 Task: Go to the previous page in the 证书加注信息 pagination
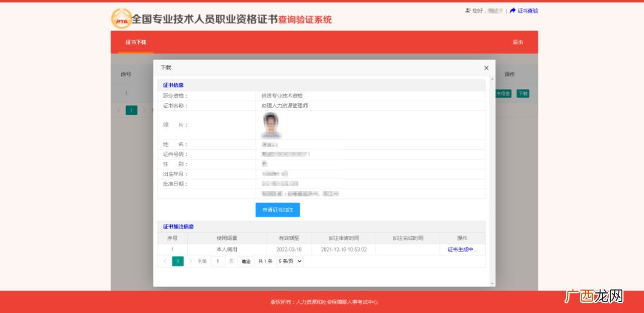(x=165, y=261)
